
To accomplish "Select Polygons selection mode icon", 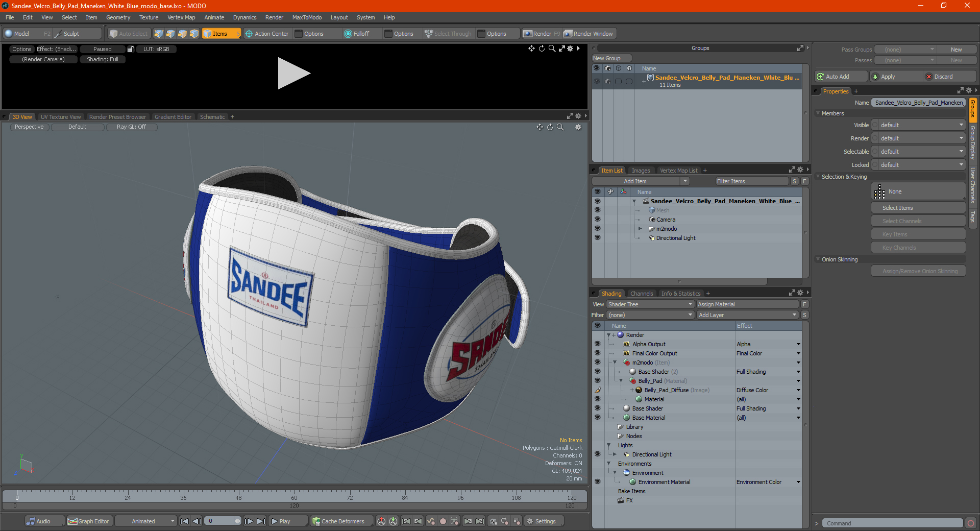I will 182,34.
